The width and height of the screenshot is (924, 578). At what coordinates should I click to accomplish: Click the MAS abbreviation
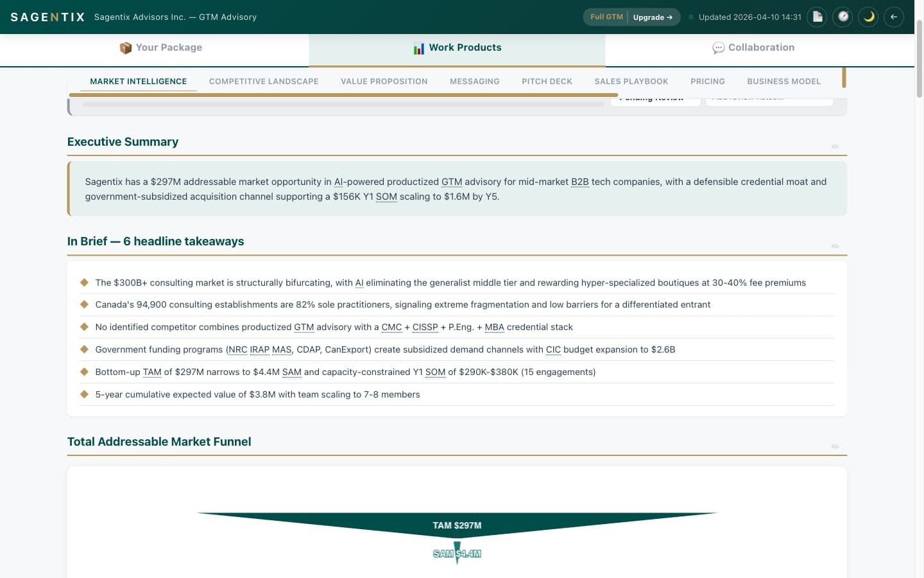click(282, 349)
